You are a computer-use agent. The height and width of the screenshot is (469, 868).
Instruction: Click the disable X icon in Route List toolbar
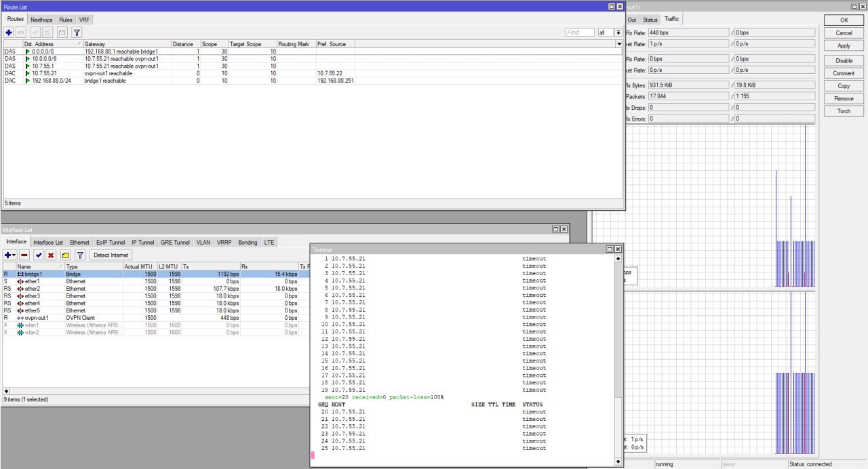pos(47,32)
